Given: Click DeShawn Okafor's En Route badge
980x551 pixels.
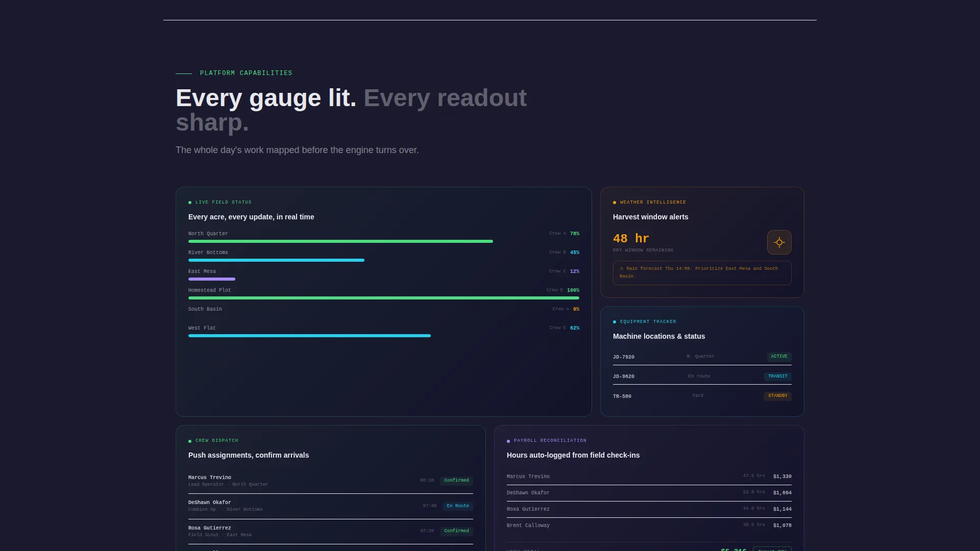Looking at the screenshot, I should click(457, 506).
